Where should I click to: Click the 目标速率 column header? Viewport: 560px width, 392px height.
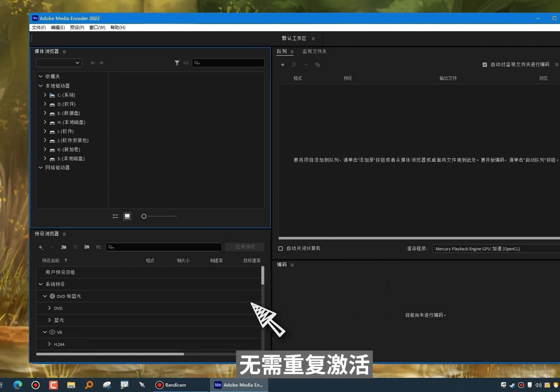click(252, 260)
